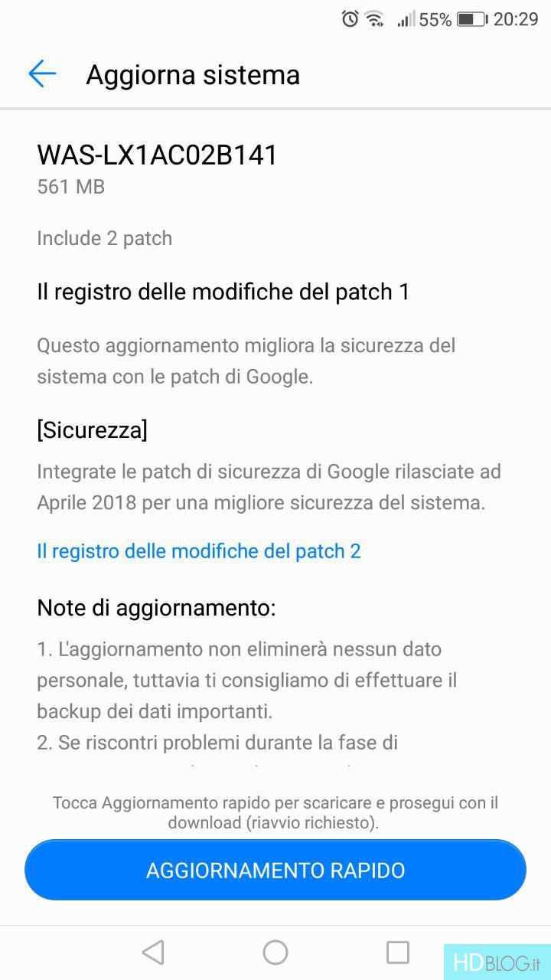
Task: Tap the Note di aggiornamento heading
Action: click(x=156, y=609)
